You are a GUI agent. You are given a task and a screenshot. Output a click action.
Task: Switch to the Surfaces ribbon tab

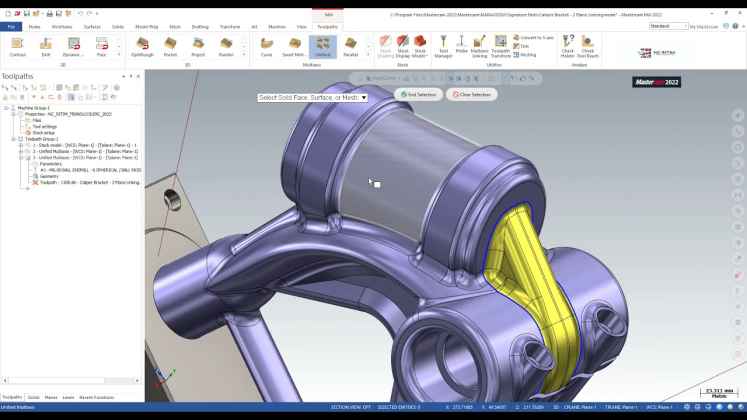pyautogui.click(x=92, y=26)
